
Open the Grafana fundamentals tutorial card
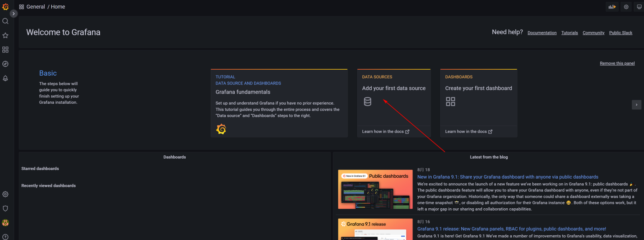[279, 103]
